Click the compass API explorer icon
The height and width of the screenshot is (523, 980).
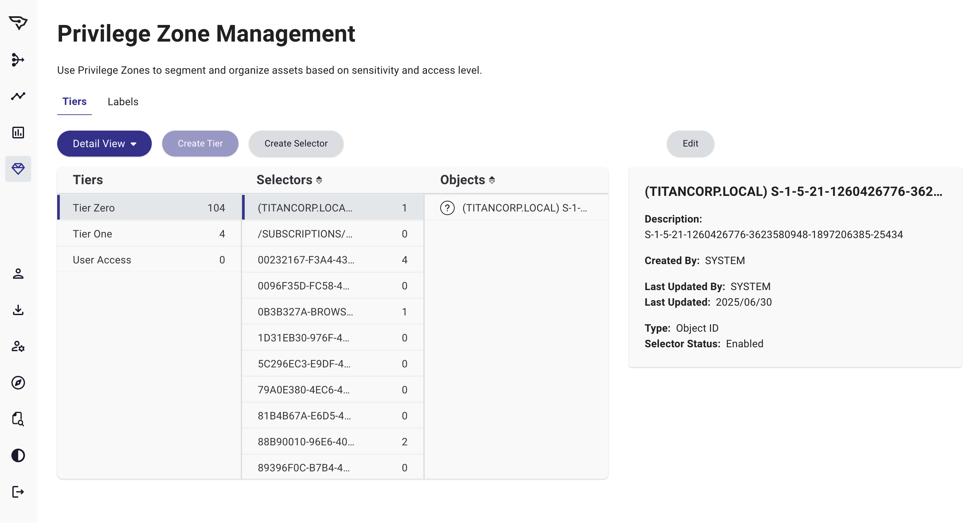tap(18, 383)
